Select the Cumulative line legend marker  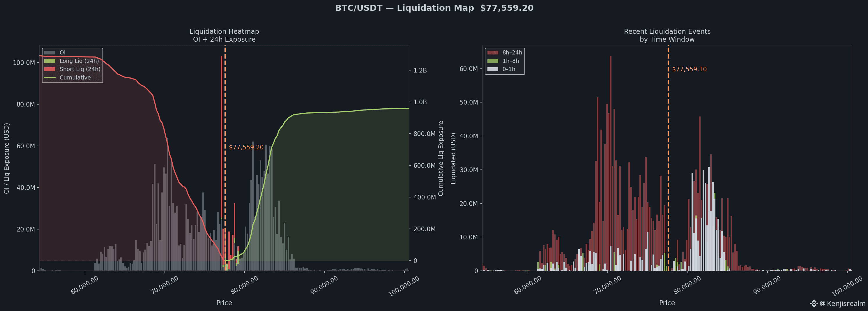(x=50, y=77)
